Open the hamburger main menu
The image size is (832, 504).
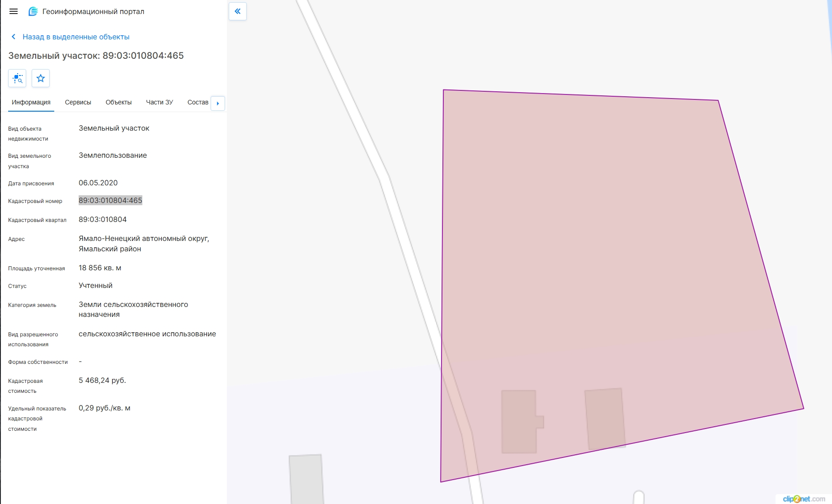(14, 11)
